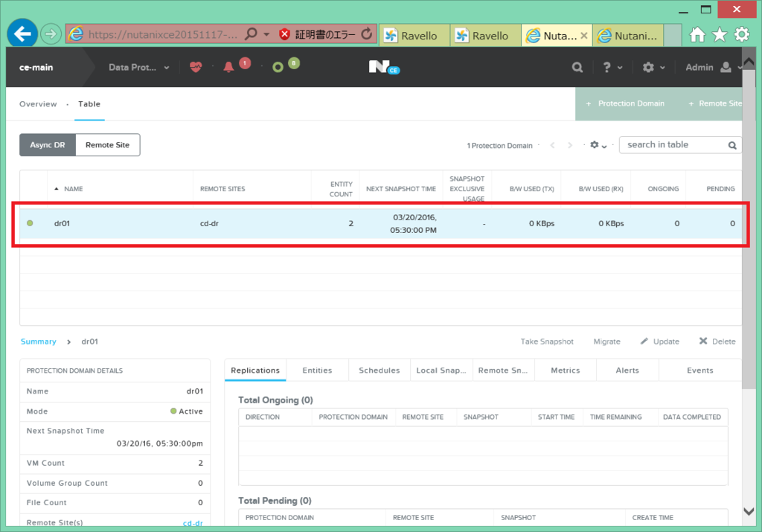Open the help question mark menu
Viewport: 762px width, 532px height.
(x=612, y=67)
